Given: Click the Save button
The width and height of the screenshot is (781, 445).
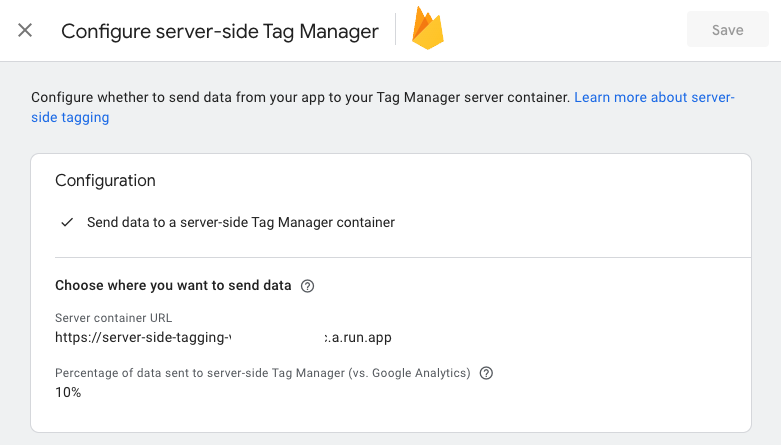Looking at the screenshot, I should pos(727,30).
